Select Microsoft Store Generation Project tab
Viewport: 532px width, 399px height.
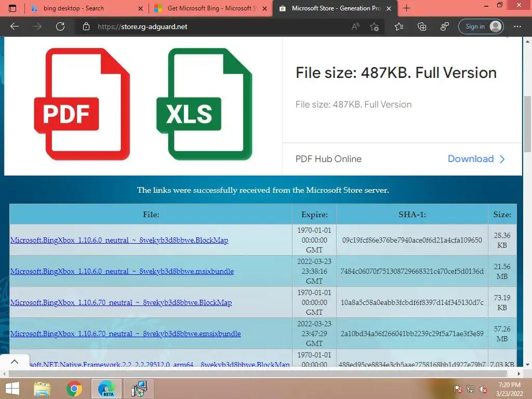(x=334, y=8)
